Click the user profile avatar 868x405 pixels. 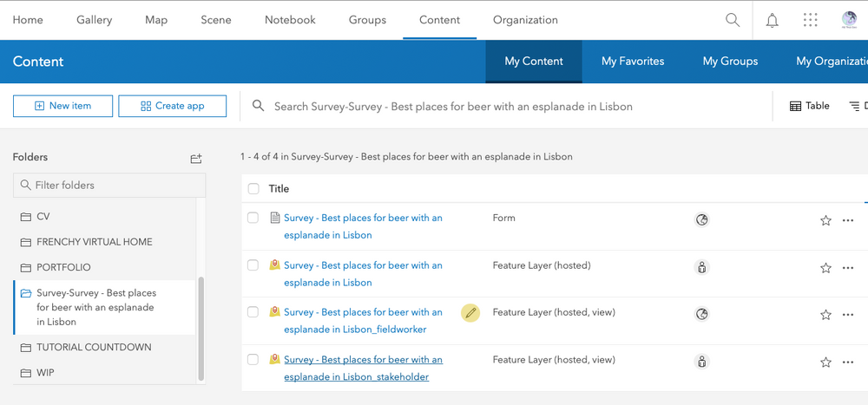tap(850, 20)
